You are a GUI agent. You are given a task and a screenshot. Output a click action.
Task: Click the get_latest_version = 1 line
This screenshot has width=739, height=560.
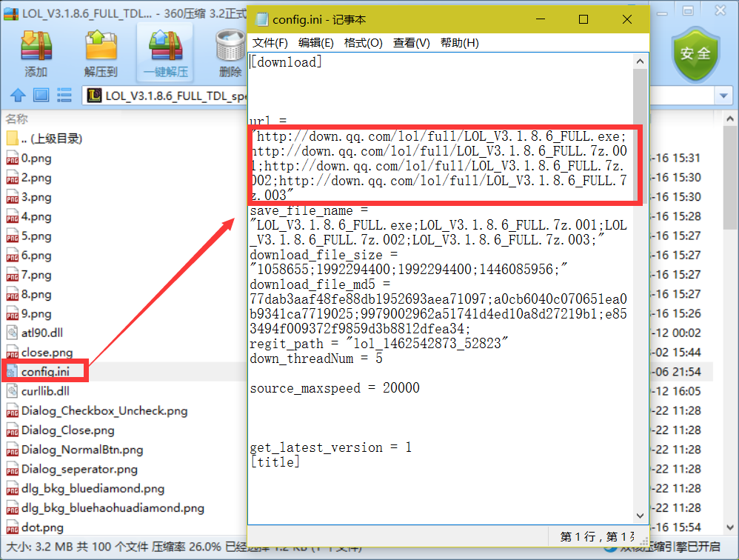coord(331,447)
